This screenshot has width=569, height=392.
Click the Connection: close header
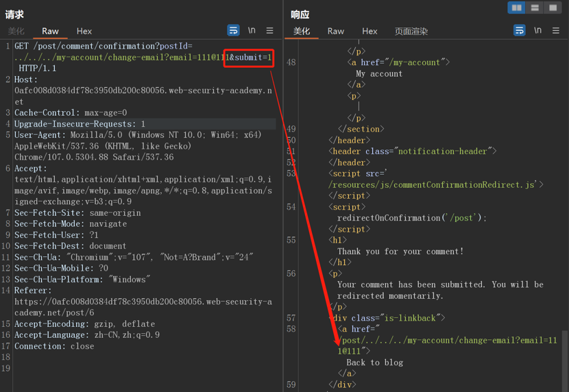point(54,346)
